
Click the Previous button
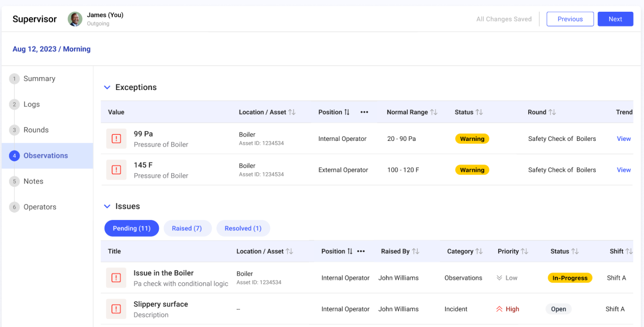click(x=570, y=19)
